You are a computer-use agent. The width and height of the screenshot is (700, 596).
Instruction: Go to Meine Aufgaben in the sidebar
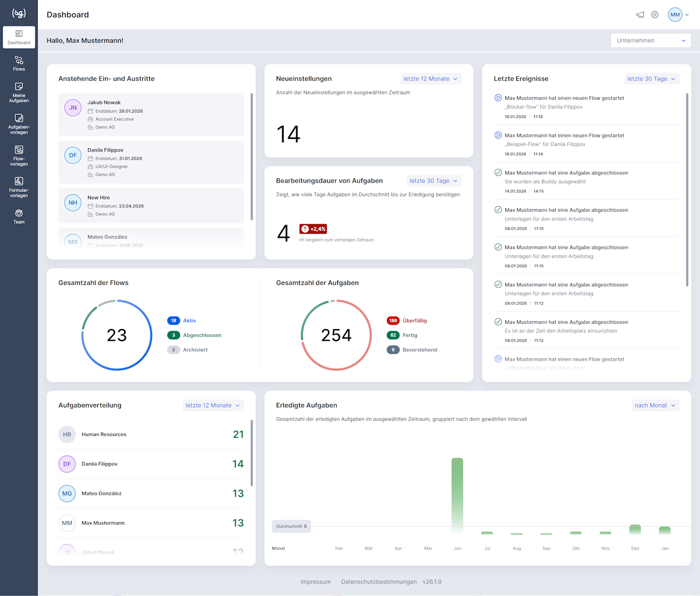tap(19, 92)
